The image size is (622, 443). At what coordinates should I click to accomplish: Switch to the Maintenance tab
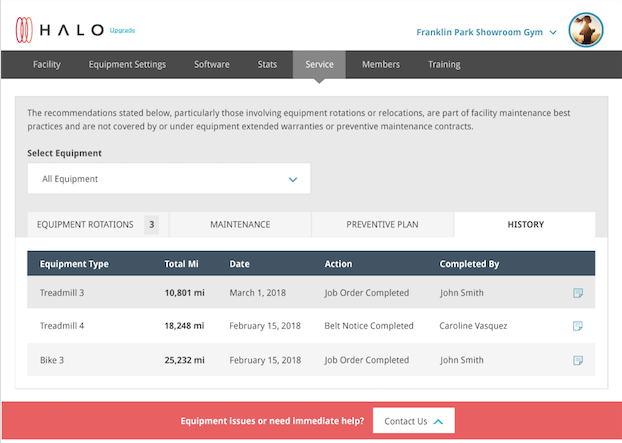click(x=240, y=225)
